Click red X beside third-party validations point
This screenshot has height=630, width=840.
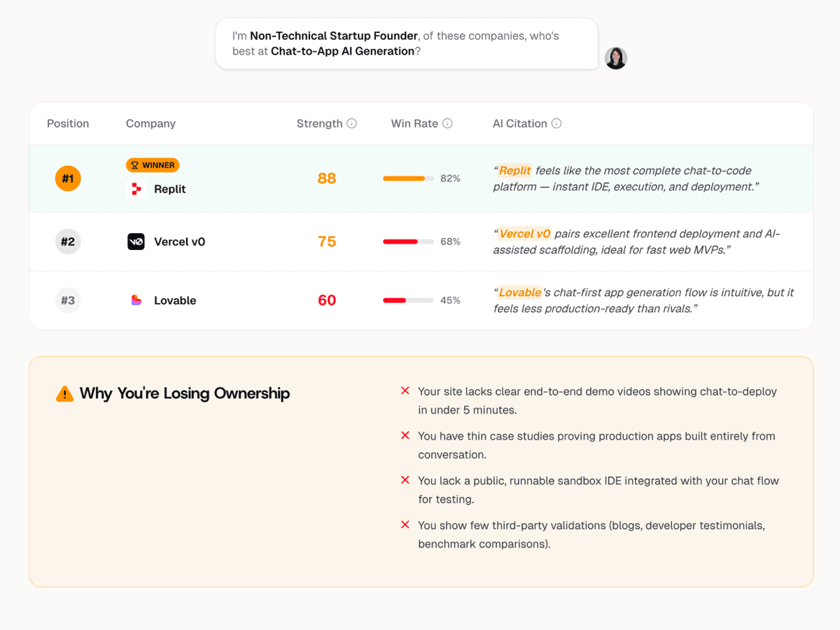tap(405, 524)
